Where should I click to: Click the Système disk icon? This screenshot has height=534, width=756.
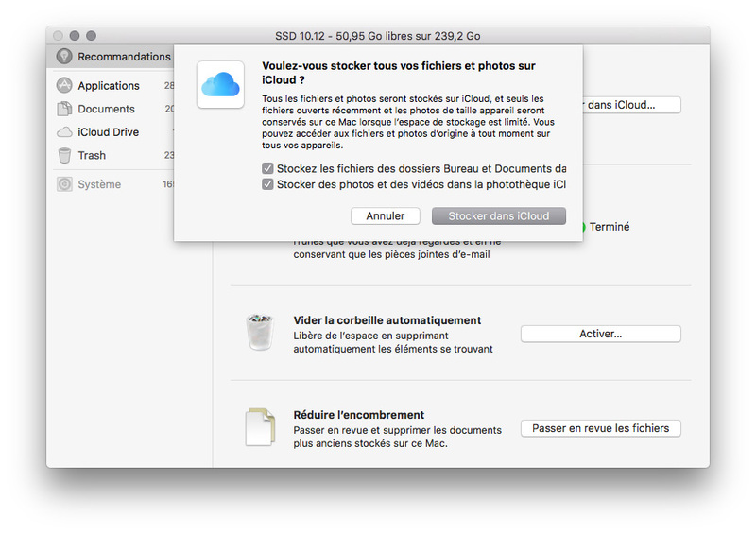64,184
